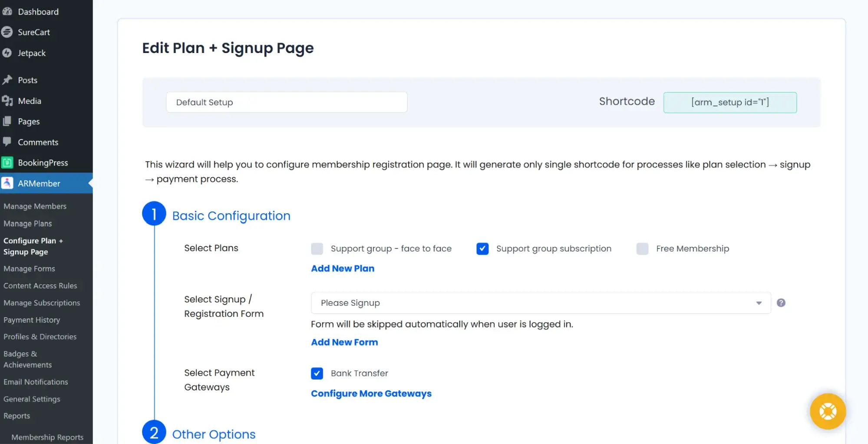Click the Media library icon

(7, 101)
